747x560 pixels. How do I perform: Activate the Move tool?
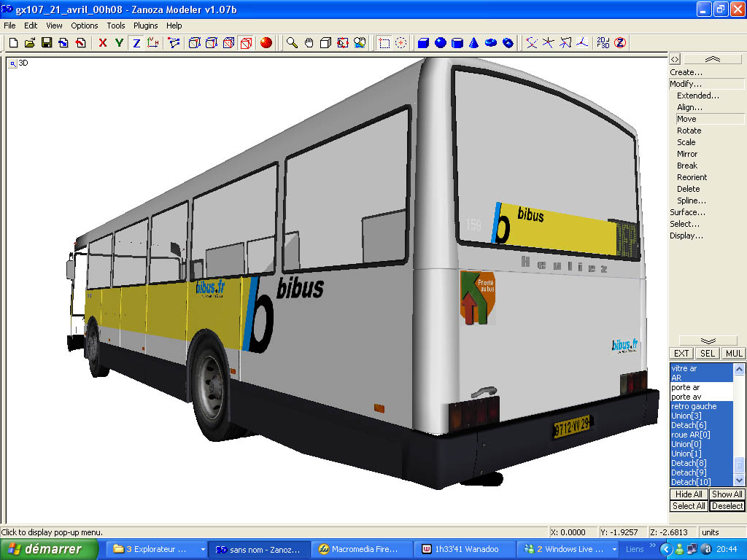pos(710,119)
